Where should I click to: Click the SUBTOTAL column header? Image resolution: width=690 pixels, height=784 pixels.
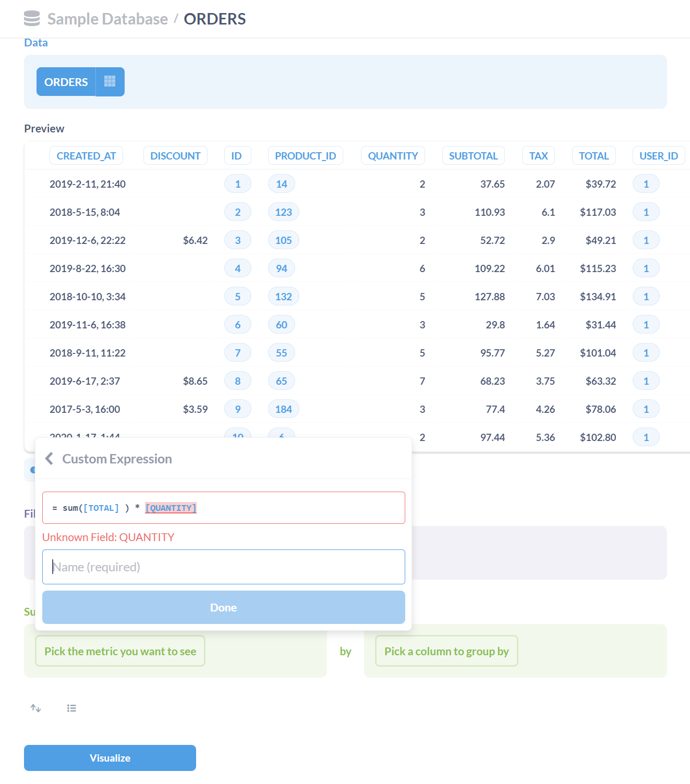[474, 156]
